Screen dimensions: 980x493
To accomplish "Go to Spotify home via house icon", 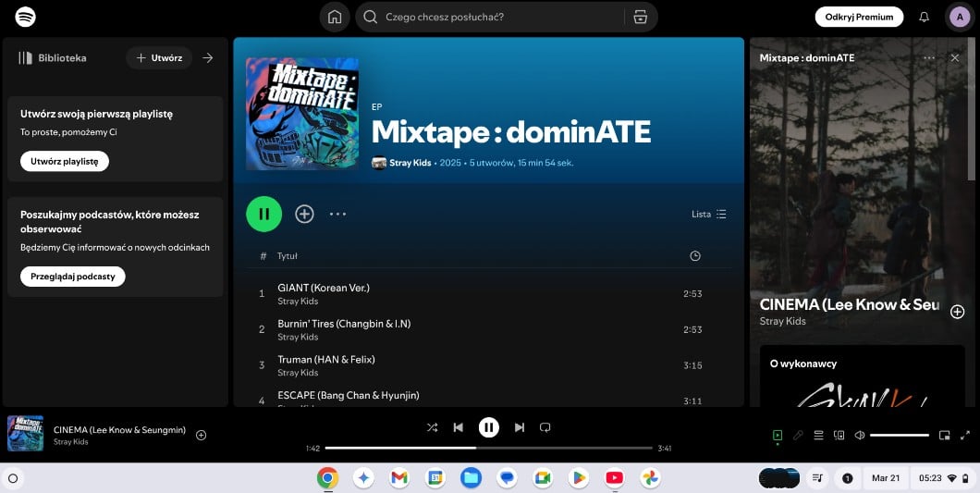I will [x=335, y=17].
